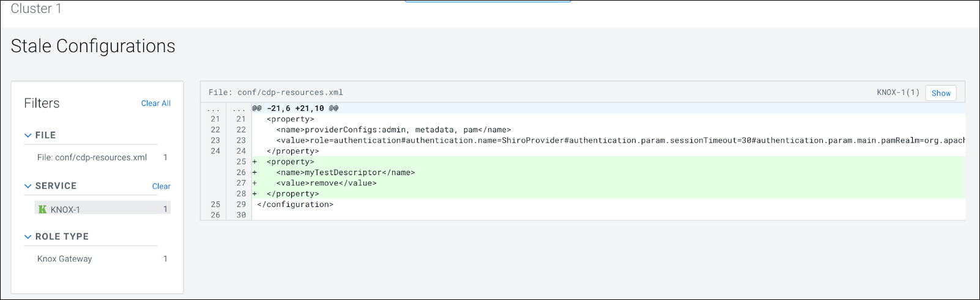This screenshot has width=980, height=300.
Task: Clear the SERVICE filter
Action: 161,186
